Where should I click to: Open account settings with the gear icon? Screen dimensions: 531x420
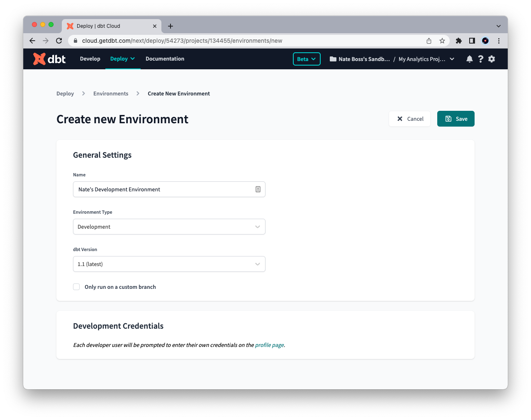pos(491,59)
